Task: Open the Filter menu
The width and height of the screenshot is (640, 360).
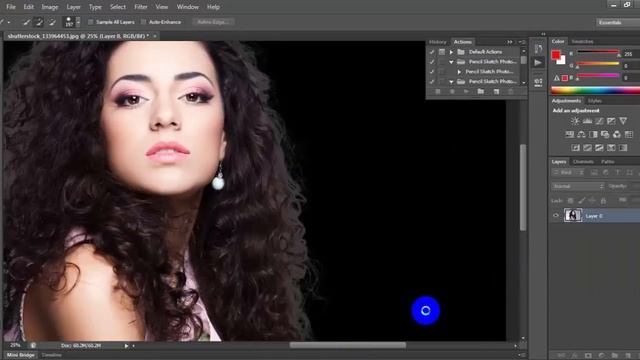Action: tap(141, 7)
